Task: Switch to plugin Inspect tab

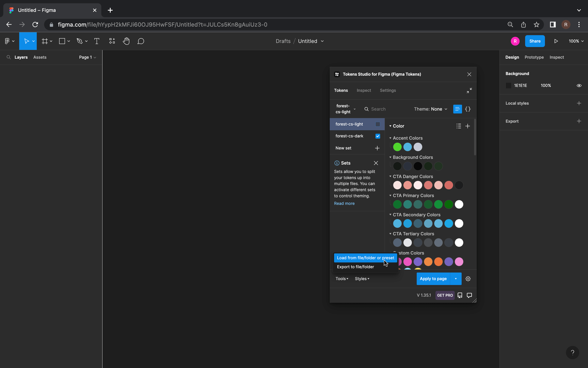Action: pyautogui.click(x=364, y=90)
